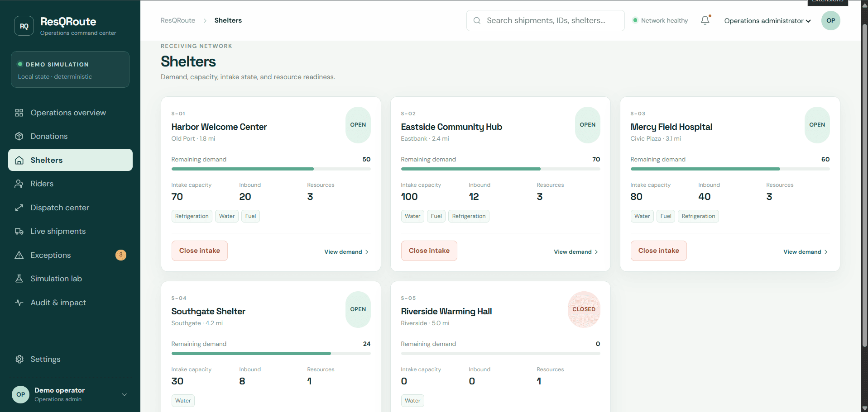Open the notifications bell
868x412 pixels.
click(705, 20)
